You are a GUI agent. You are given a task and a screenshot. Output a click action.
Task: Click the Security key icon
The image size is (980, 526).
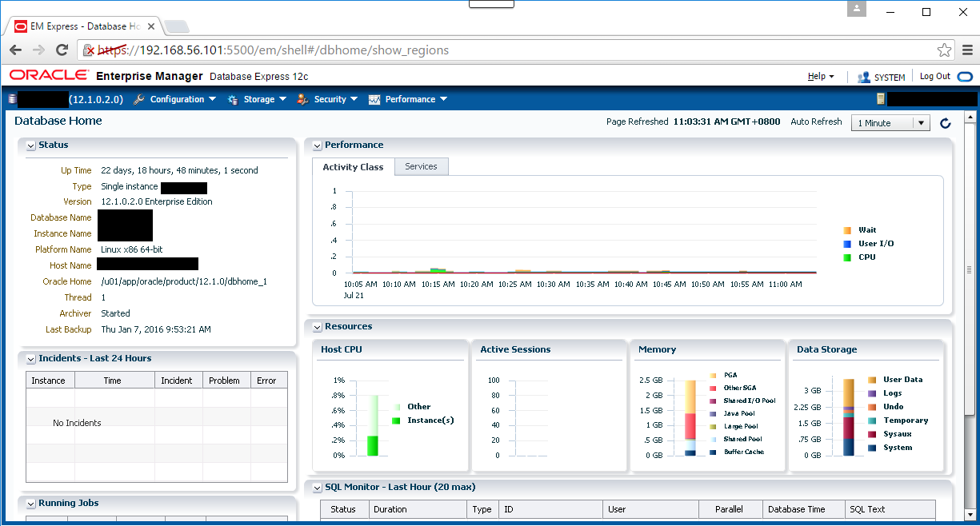point(302,99)
